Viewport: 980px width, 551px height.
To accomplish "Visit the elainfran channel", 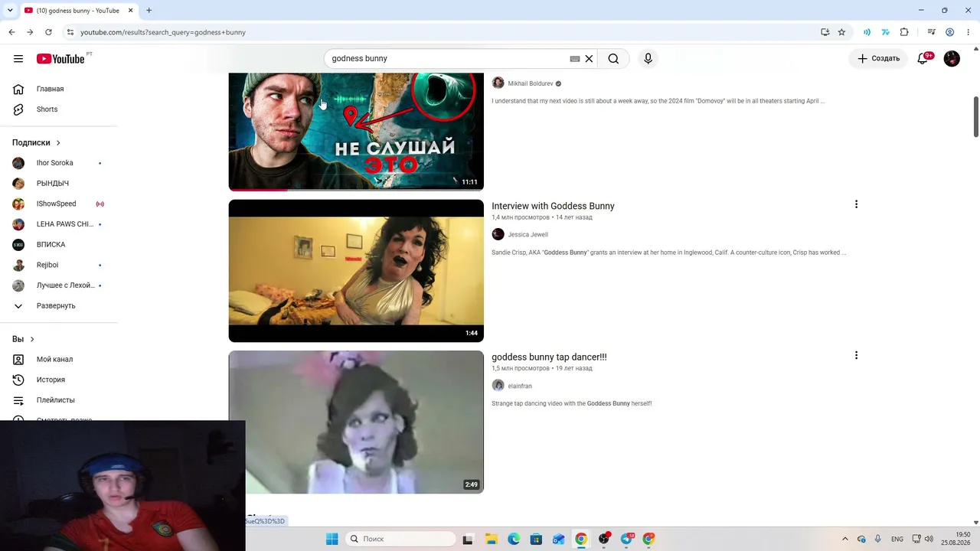I will click(x=519, y=386).
